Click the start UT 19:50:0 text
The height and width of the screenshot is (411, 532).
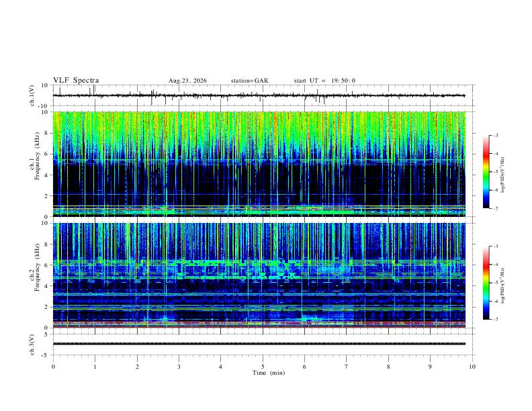[324, 81]
